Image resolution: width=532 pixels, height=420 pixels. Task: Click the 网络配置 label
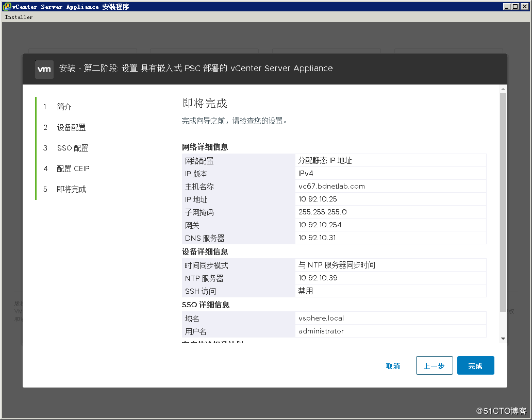pos(199,161)
